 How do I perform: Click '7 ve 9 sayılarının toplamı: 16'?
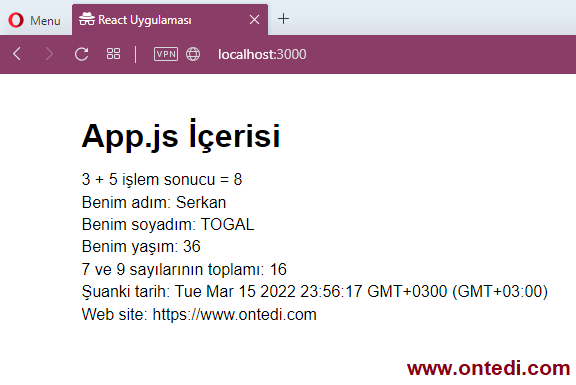184,269
